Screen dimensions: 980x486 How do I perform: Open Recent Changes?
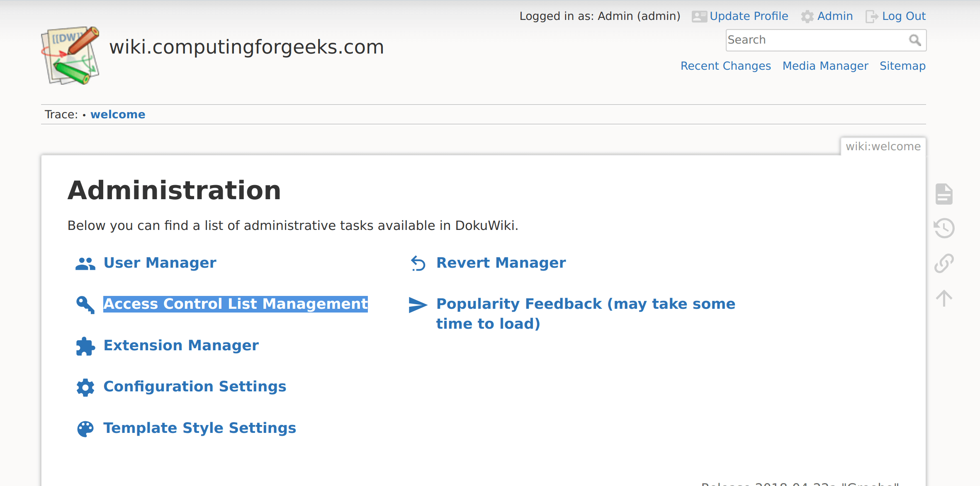click(726, 66)
